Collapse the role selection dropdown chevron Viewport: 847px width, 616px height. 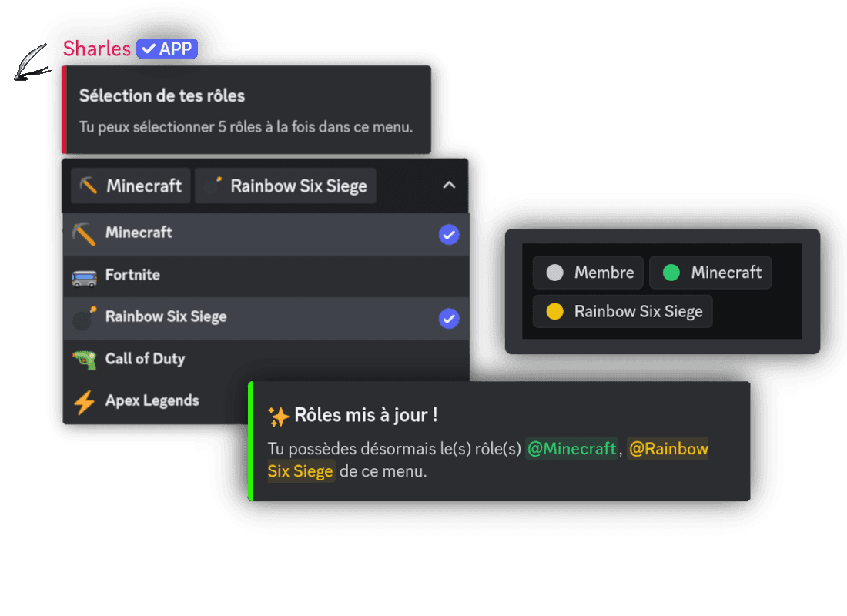[x=449, y=186]
